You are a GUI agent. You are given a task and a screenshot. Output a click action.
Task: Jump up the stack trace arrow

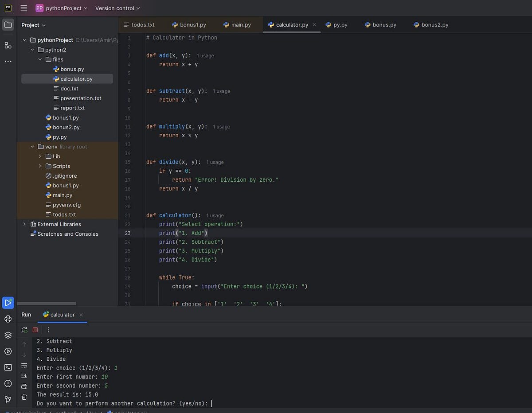24,344
